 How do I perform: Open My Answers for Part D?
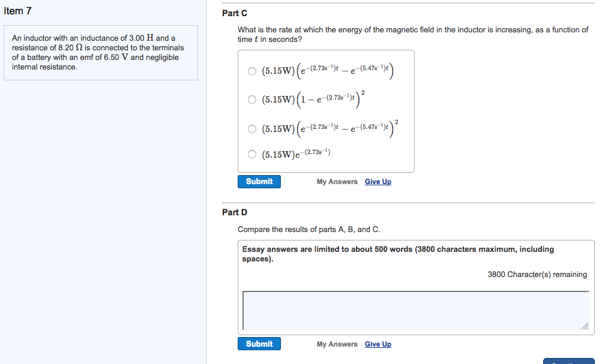tap(337, 344)
